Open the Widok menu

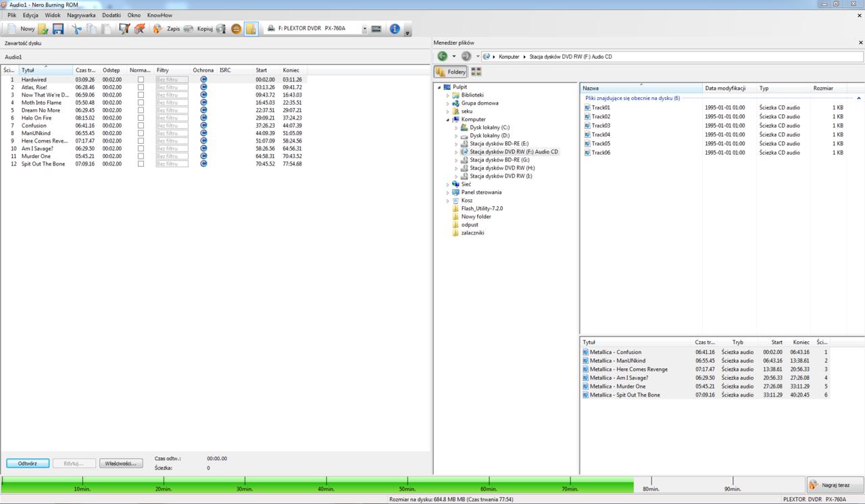53,15
